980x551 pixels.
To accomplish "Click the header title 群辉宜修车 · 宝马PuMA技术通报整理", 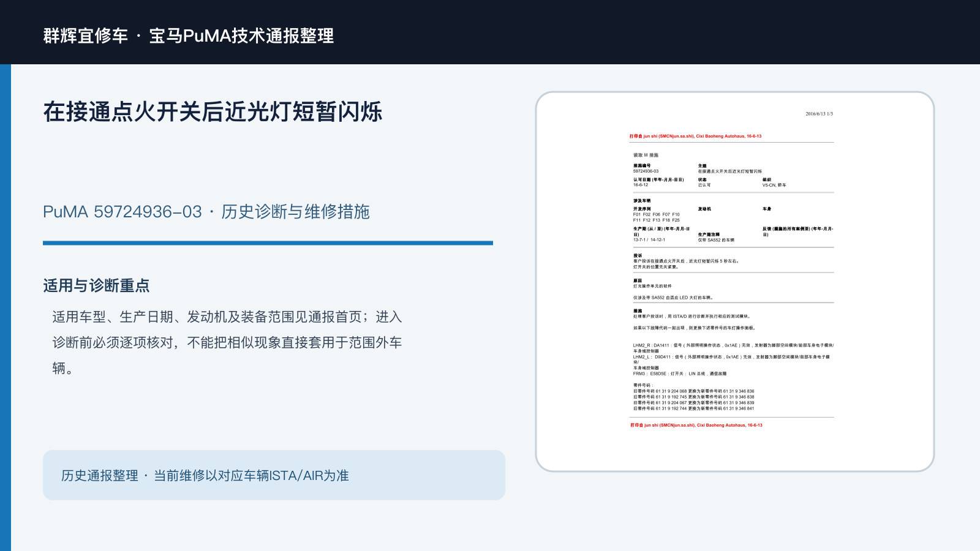I will click(189, 36).
